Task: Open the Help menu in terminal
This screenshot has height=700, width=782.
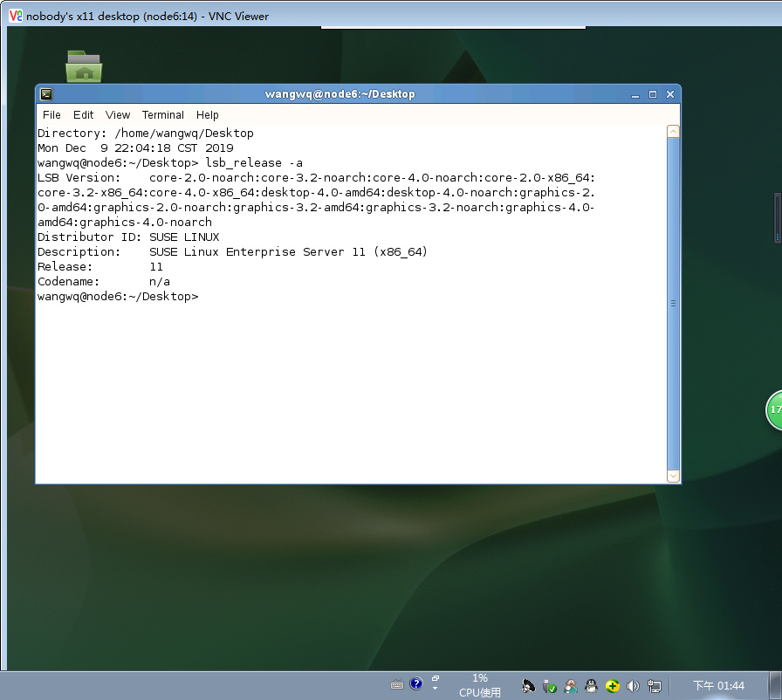Action: coord(208,115)
